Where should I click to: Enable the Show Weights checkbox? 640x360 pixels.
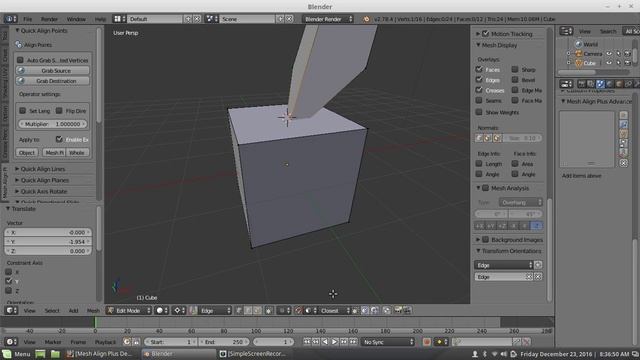(x=479, y=112)
